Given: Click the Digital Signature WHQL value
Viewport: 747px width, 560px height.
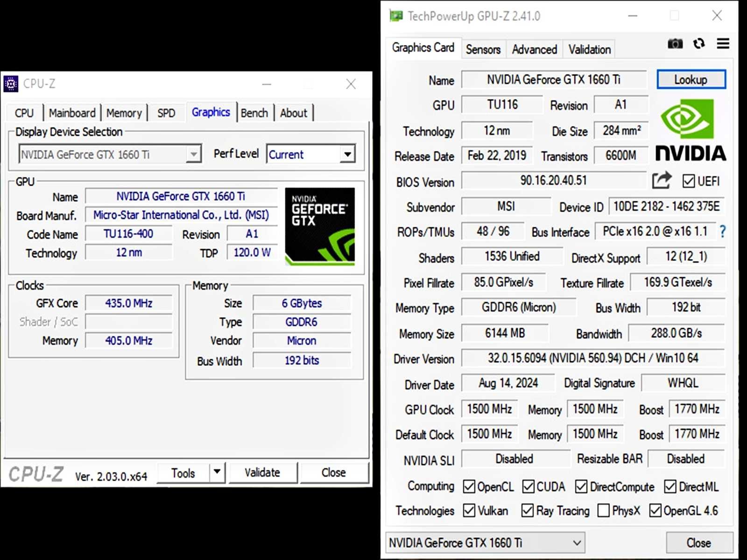Looking at the screenshot, I should (x=683, y=383).
